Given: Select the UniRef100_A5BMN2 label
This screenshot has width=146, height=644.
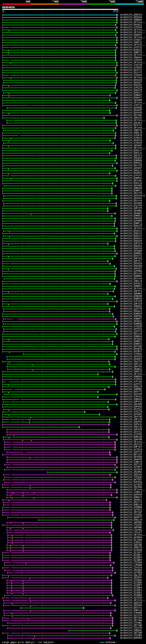Looking at the screenshot, I should pyautogui.click(x=131, y=389).
